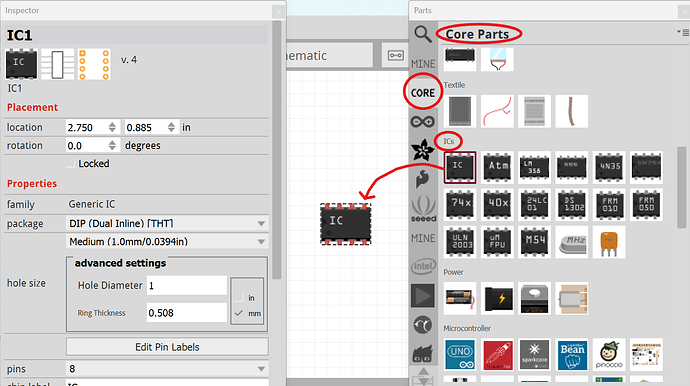
Task: Open the Seeed parts bin
Action: 423,208
